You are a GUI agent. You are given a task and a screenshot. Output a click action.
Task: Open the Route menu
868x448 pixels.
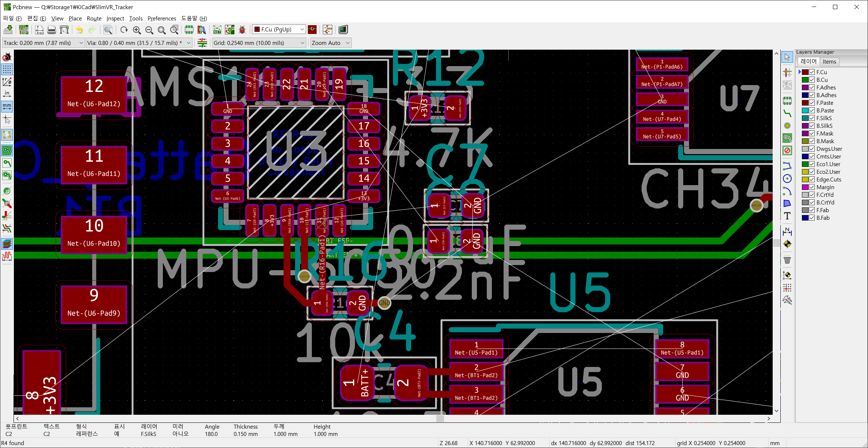tap(94, 19)
